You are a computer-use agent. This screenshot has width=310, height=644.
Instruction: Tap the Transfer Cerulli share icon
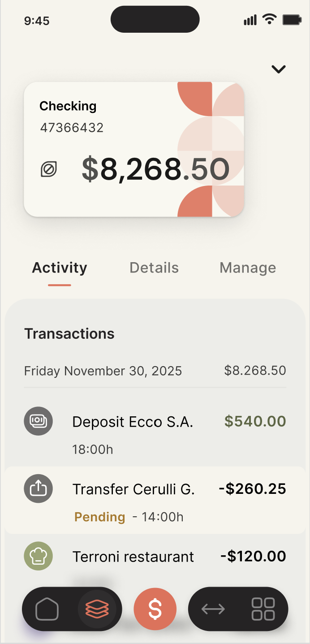pyautogui.click(x=38, y=488)
